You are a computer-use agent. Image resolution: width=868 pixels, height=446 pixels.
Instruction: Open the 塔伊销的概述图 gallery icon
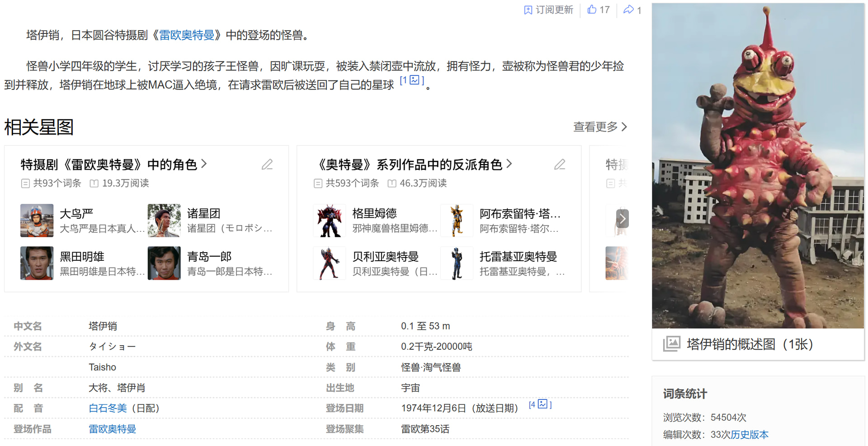672,344
